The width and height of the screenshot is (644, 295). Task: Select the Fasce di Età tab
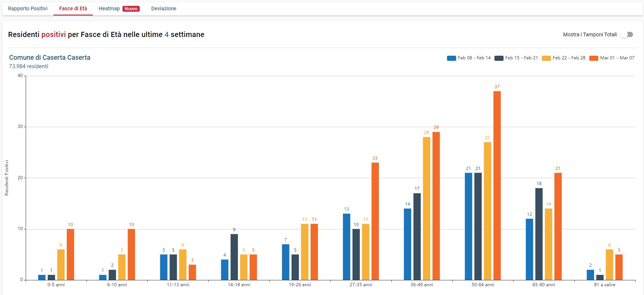pos(73,8)
